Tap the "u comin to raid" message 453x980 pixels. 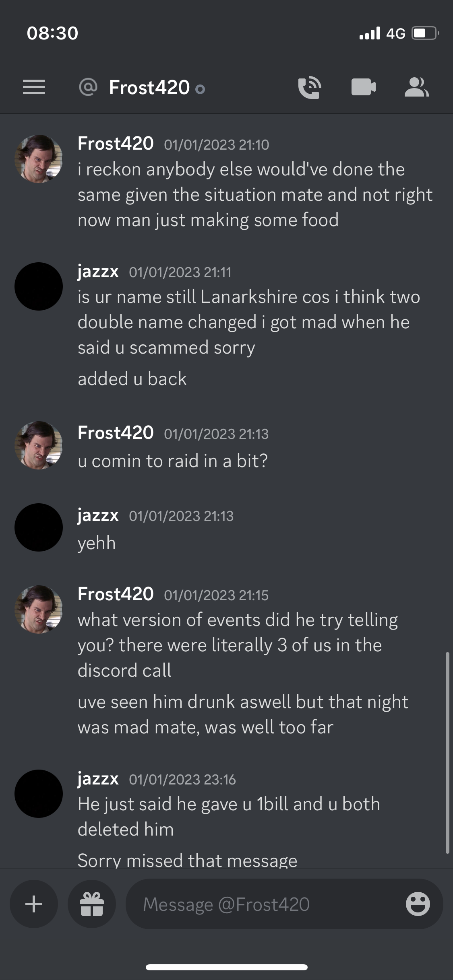click(173, 461)
